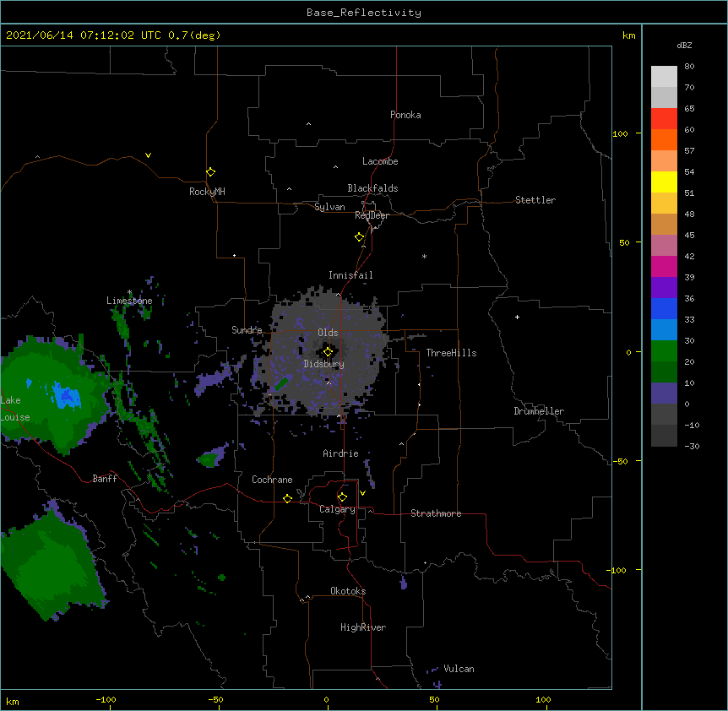The width and height of the screenshot is (728, 711).
Task: Select the radar site diamond between Olds and Didsbury
Action: tap(328, 352)
